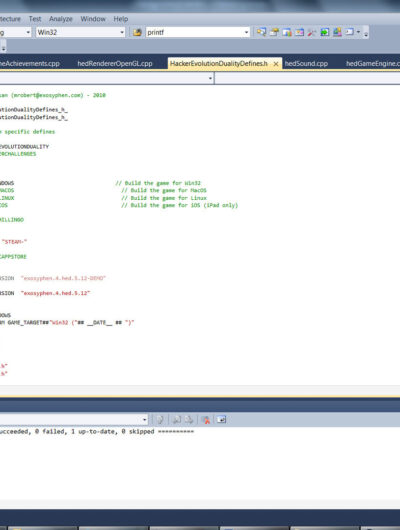Click the red "exosyphen.4.hed.5.12" version string
This screenshot has width=400, height=530.
(x=55, y=293)
